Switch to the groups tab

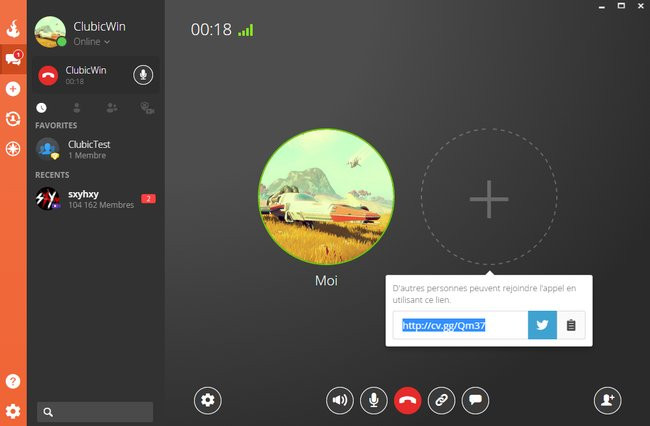tap(111, 107)
